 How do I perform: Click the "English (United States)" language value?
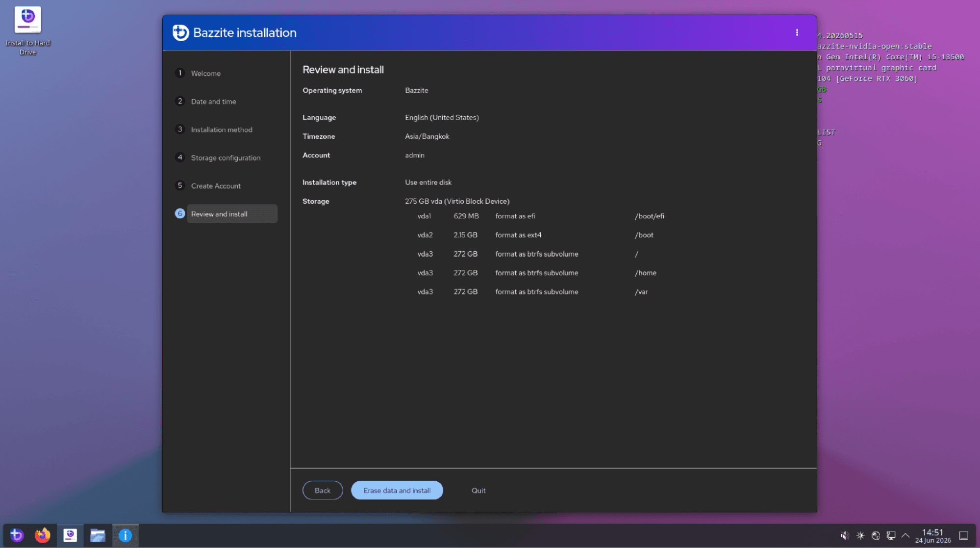tap(442, 117)
